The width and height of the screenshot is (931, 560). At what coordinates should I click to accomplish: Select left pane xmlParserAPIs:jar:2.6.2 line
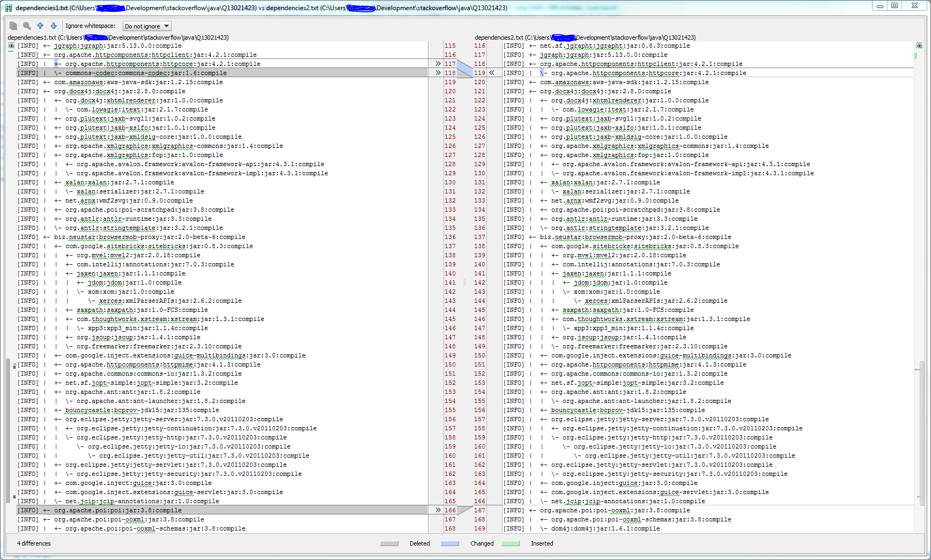tap(222, 301)
